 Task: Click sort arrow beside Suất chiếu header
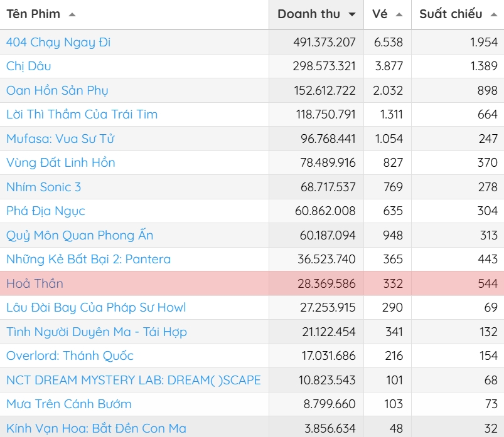(x=493, y=14)
